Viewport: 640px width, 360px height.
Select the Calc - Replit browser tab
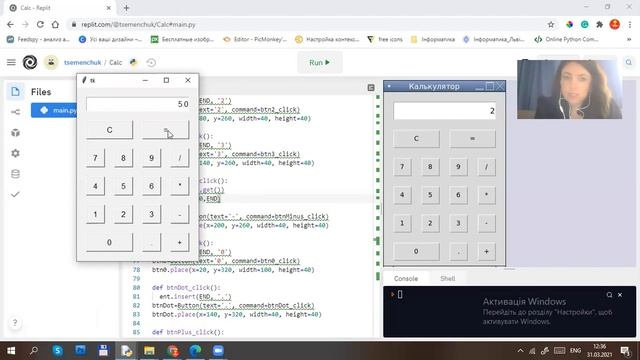pos(60,8)
